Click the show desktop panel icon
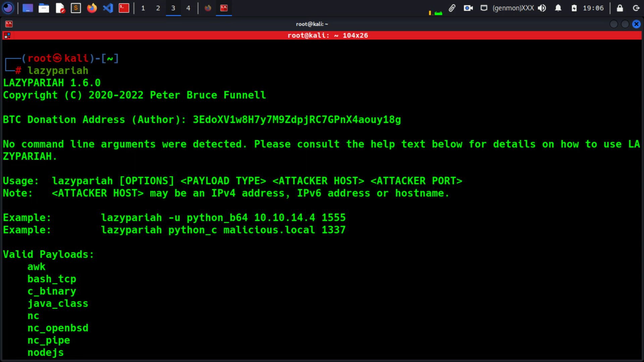644x362 pixels. pos(28,8)
